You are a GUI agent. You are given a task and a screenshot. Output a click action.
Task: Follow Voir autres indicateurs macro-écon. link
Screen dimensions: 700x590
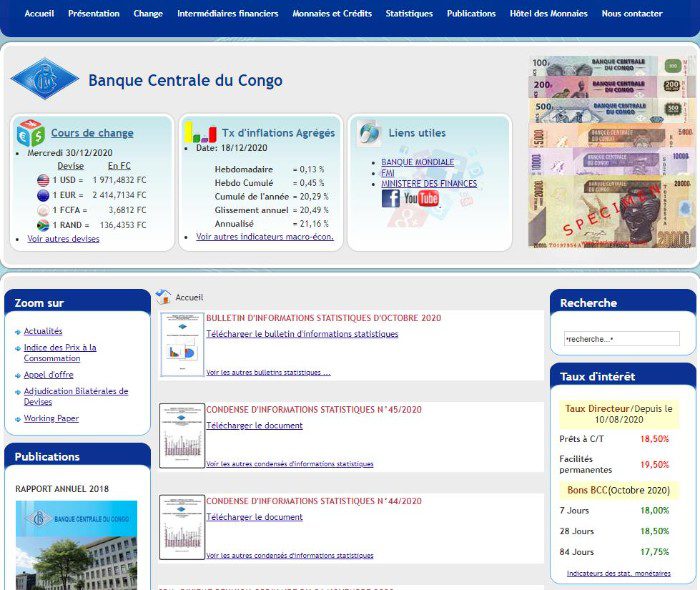point(265,237)
